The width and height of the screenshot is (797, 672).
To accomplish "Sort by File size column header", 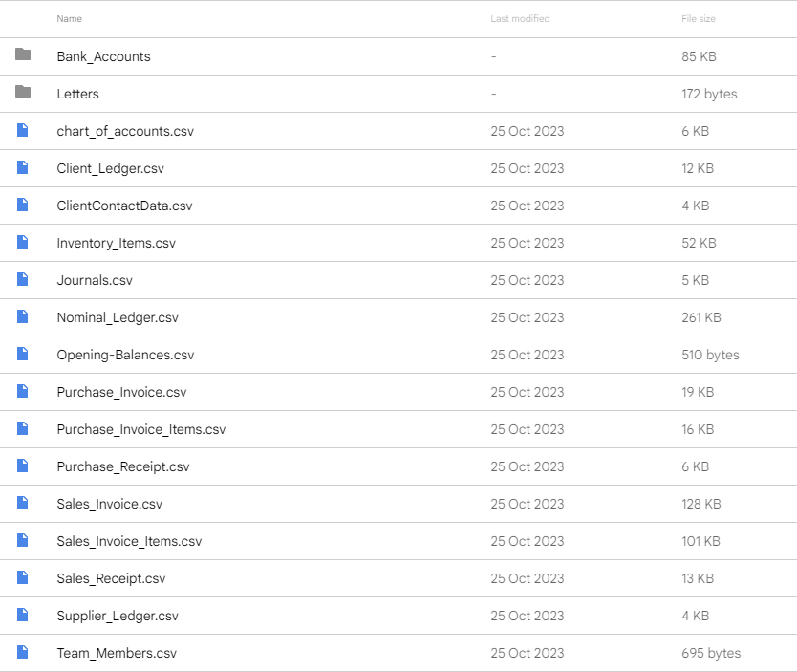I will (698, 19).
